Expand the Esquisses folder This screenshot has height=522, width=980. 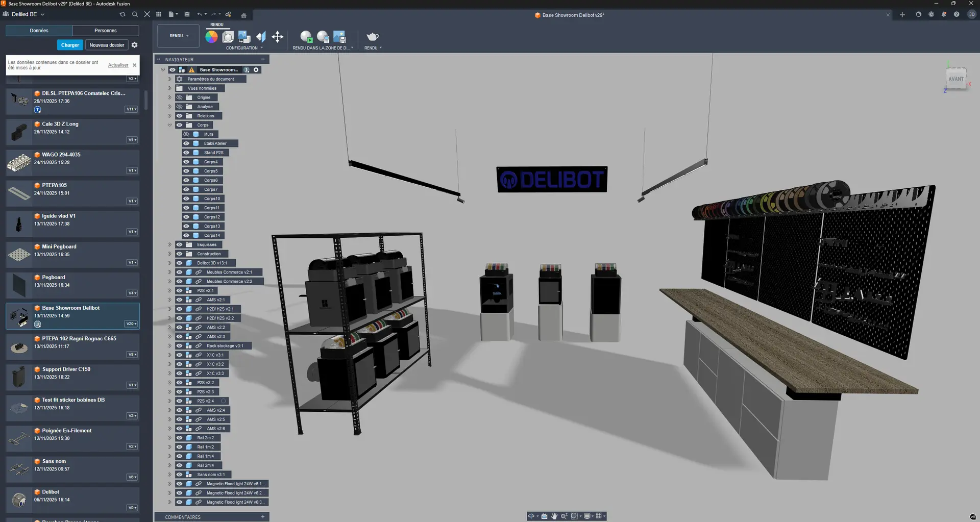click(170, 245)
